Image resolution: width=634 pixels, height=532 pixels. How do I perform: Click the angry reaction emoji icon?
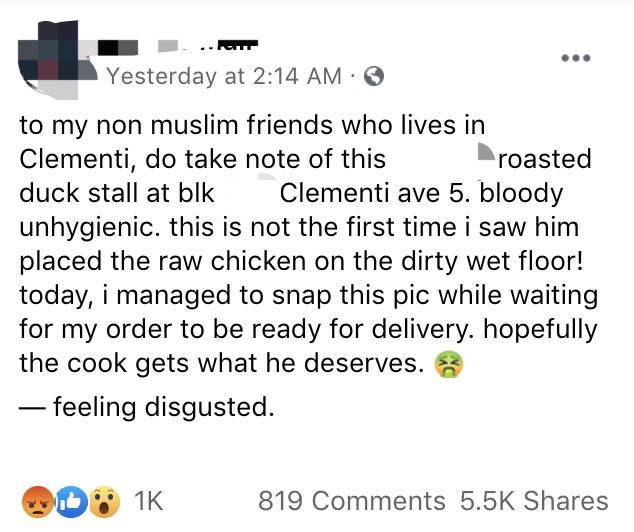pos(39,500)
